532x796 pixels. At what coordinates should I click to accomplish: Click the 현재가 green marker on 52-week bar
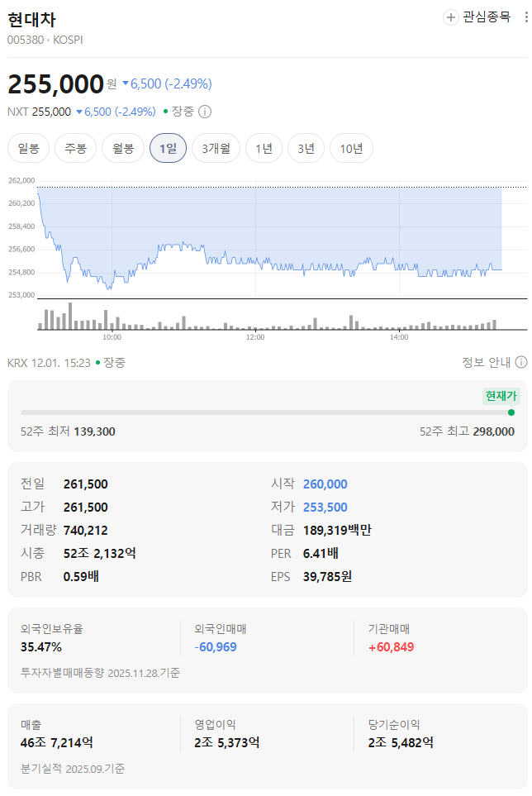[511, 412]
